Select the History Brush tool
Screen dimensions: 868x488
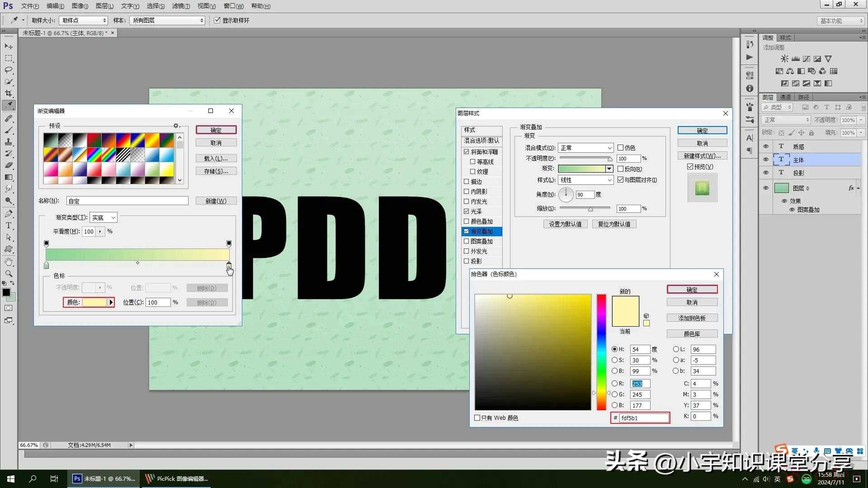pos(9,154)
